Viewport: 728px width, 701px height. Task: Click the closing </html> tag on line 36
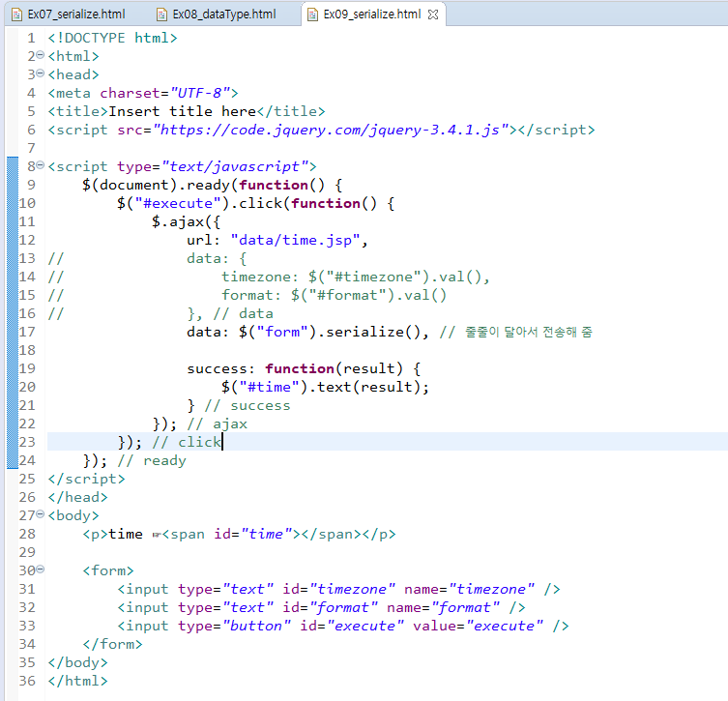pyautogui.click(x=77, y=681)
